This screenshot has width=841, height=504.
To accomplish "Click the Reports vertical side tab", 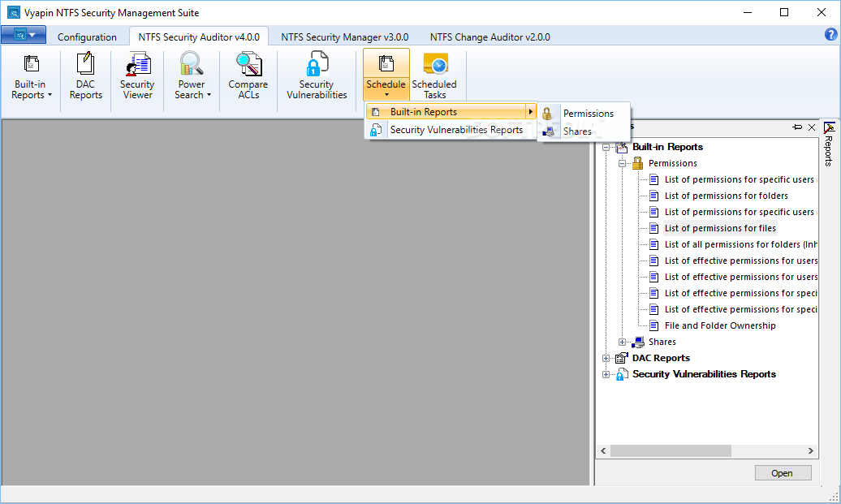I will (x=829, y=144).
